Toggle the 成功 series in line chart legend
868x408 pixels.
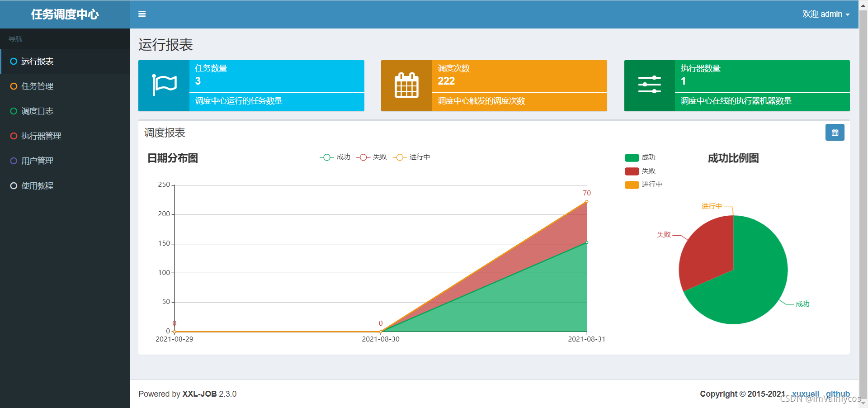tap(335, 157)
